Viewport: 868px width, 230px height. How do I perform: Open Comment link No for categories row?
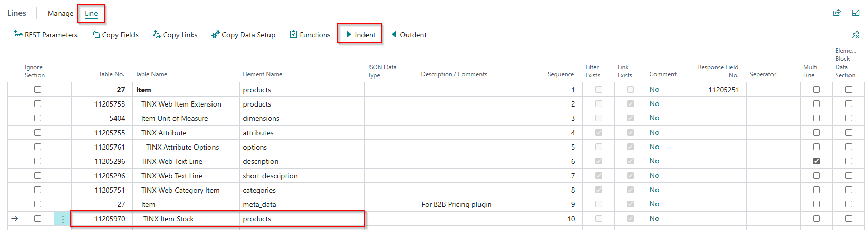coord(654,190)
